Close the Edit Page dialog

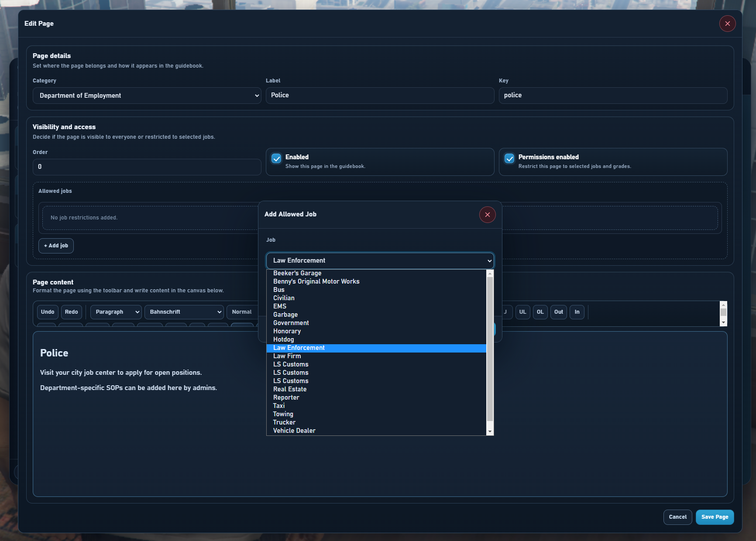pyautogui.click(x=728, y=24)
